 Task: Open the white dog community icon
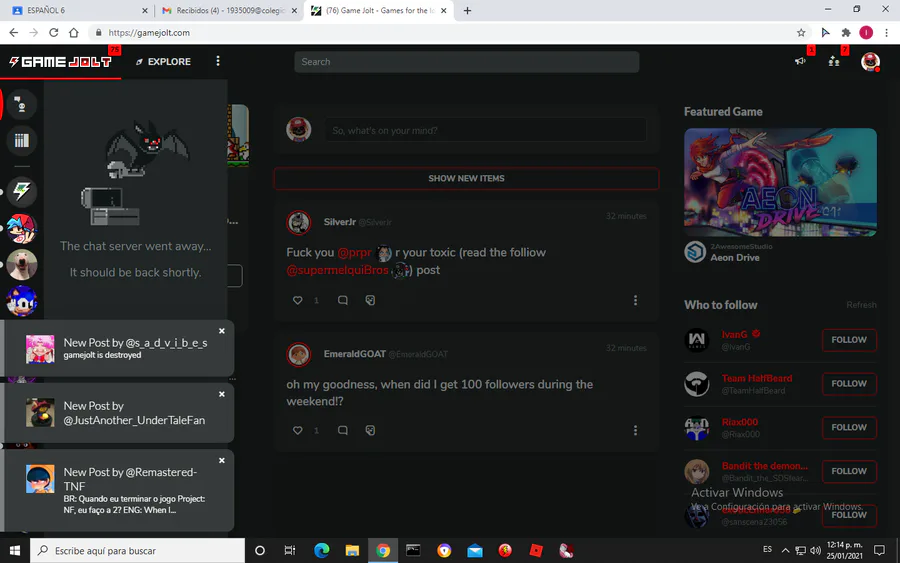click(22, 265)
